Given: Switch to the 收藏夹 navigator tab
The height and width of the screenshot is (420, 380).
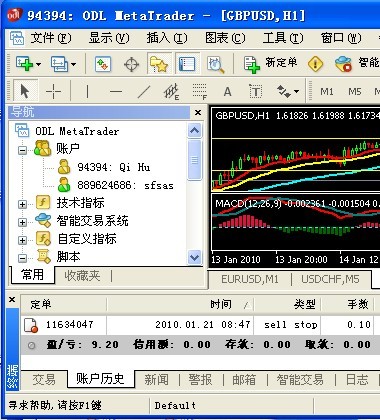Looking at the screenshot, I should (x=82, y=276).
